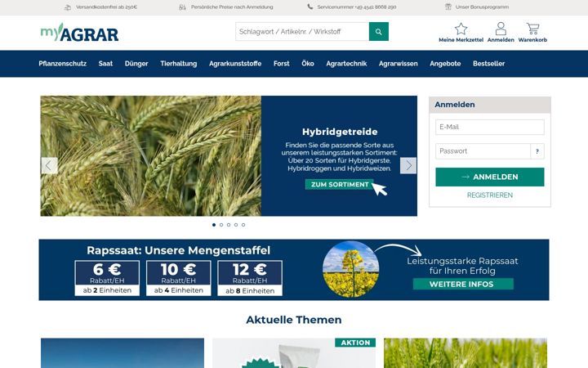Click the ZUM SORTIMENT button
The width and height of the screenshot is (588, 368).
(340, 184)
